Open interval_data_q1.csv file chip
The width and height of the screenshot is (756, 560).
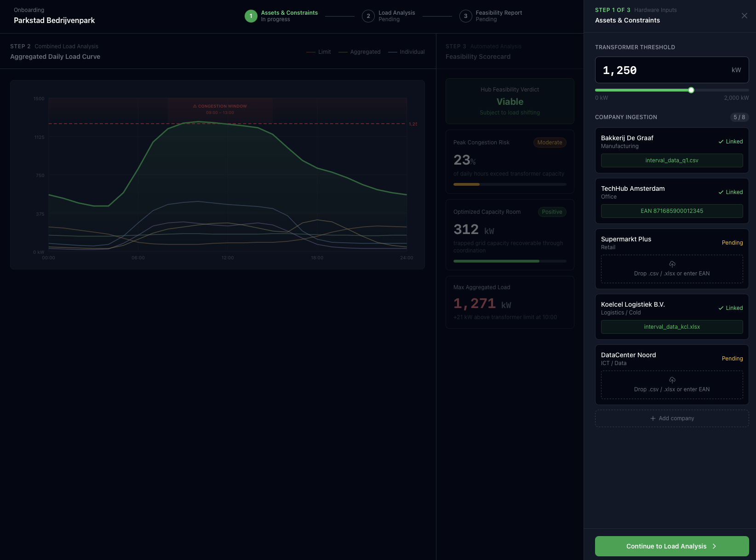[x=672, y=160]
